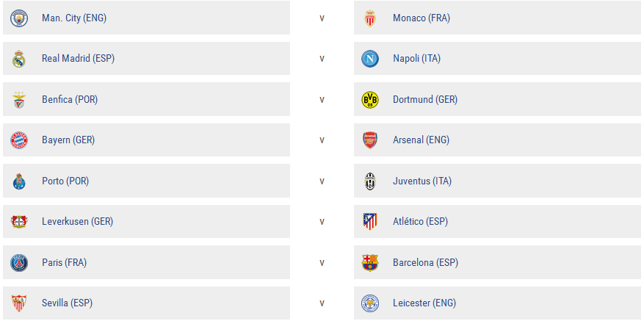Click the Benfica eagle crest

click(19, 100)
